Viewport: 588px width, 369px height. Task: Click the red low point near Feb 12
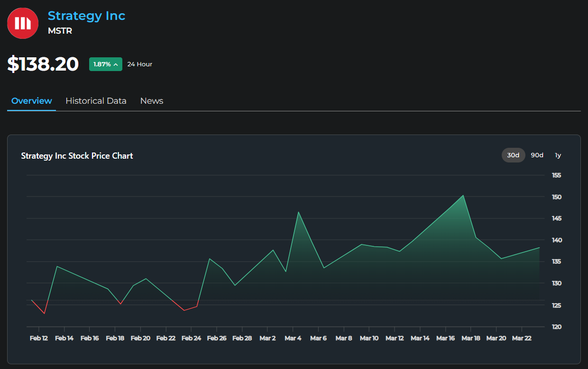[44, 313]
